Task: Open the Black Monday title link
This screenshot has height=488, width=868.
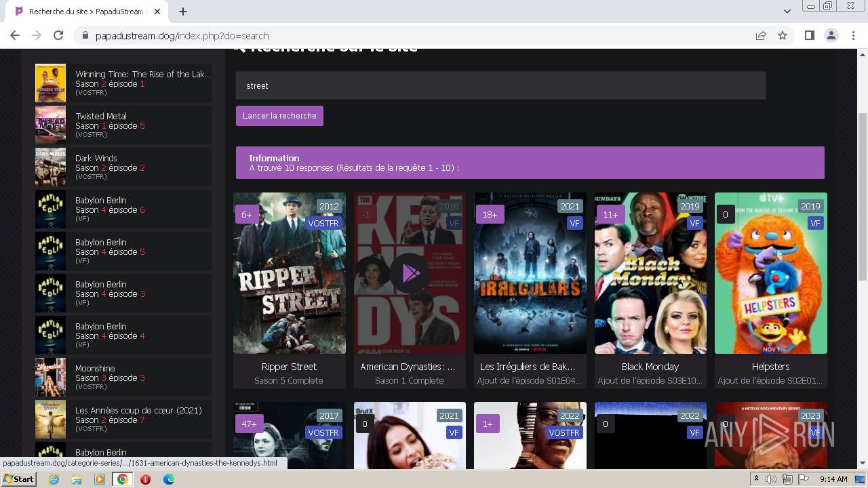Action: (650, 367)
